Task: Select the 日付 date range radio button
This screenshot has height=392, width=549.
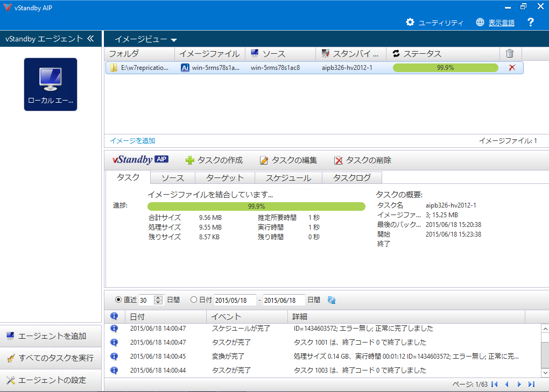Action: pos(194,300)
